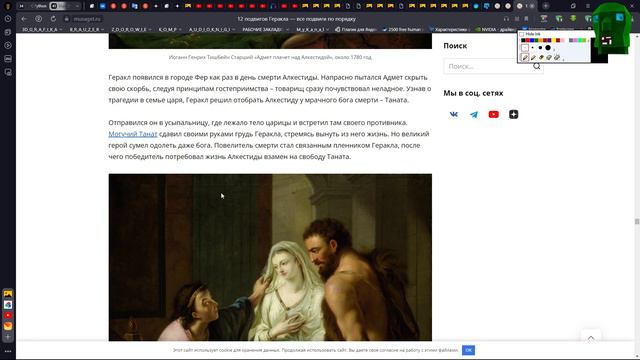640x360 pixels.
Task: Choose the medium pen size dot
Action: click(x=540, y=48)
